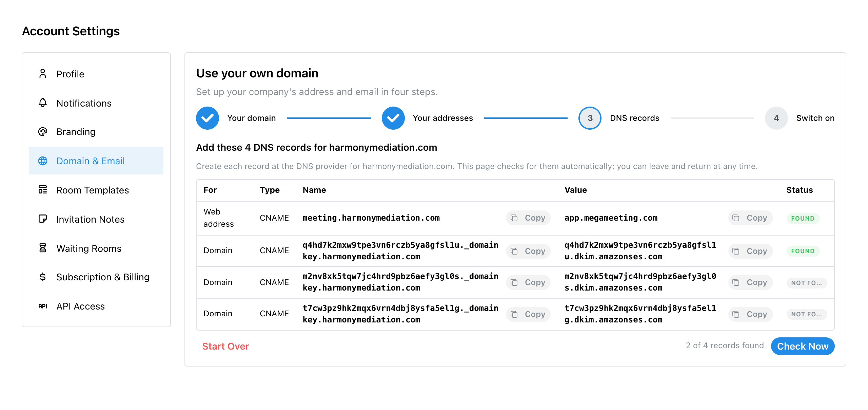Click the "2 of 4 records found" text
The image size is (868, 410).
tap(725, 346)
